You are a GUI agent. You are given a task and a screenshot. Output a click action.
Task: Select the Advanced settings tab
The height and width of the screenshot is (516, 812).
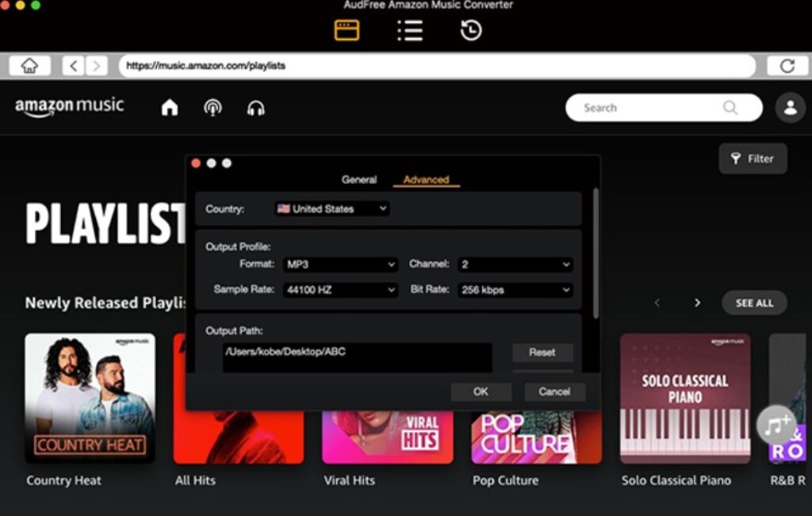pyautogui.click(x=425, y=179)
